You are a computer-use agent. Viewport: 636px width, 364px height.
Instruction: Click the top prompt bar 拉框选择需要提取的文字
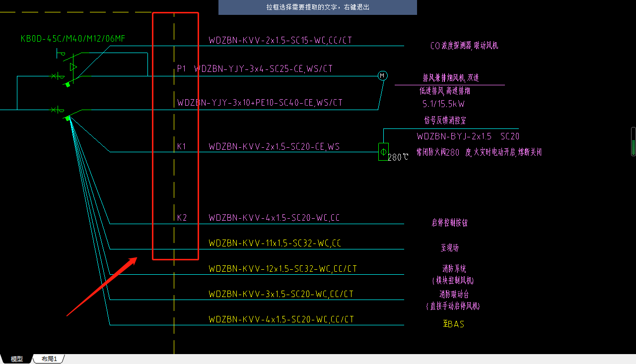[x=318, y=7]
